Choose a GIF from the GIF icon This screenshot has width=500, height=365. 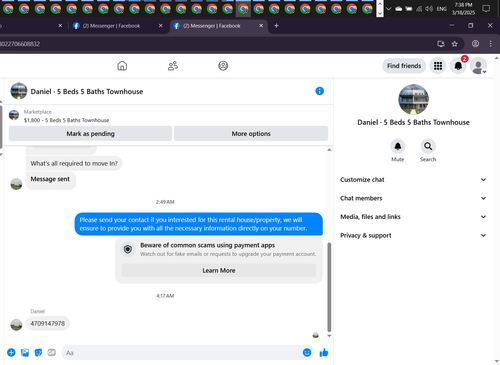[52, 352]
